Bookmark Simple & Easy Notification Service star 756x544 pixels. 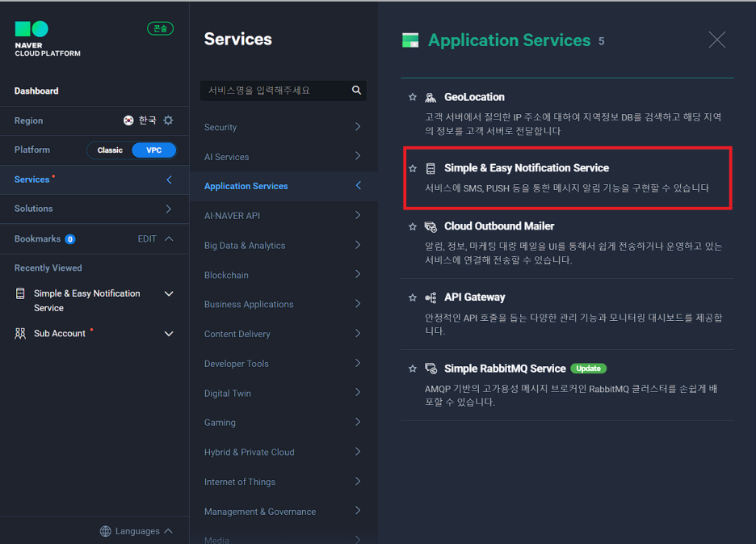(412, 168)
